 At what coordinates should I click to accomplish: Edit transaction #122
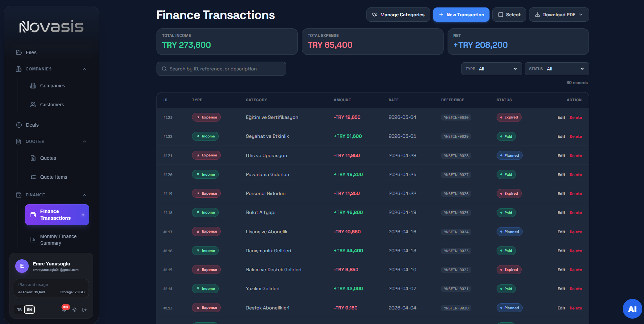(x=561, y=136)
